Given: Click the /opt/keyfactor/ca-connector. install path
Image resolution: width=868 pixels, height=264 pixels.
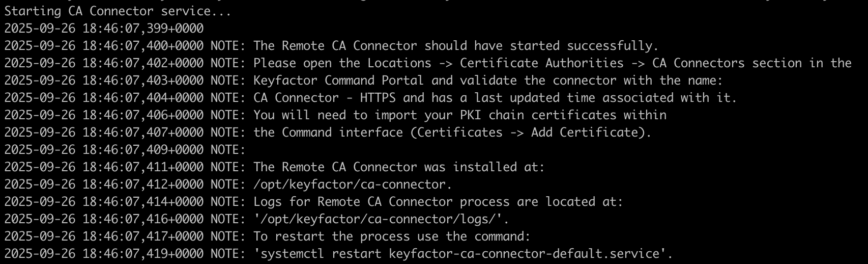Looking at the screenshot, I should coord(353,184).
